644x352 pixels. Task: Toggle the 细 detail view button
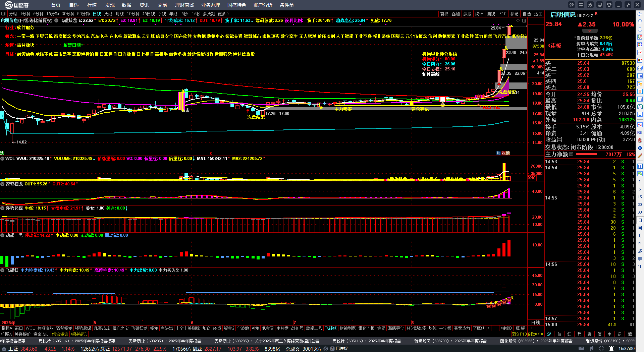coord(570,334)
